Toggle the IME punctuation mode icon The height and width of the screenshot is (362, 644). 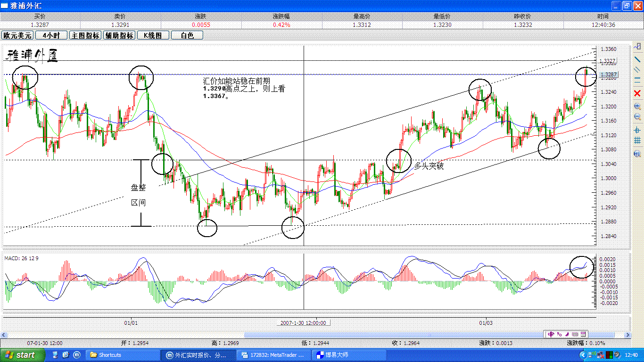pyautogui.click(x=559, y=334)
